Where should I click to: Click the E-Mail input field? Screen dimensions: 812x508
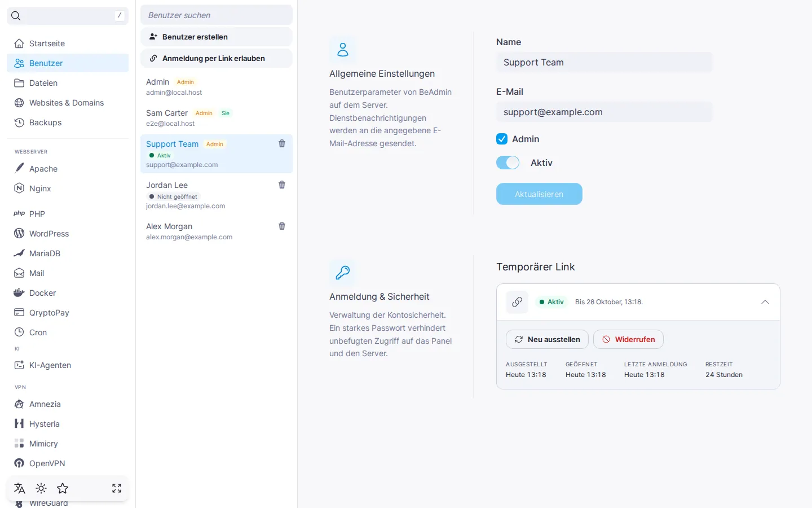tap(604, 112)
